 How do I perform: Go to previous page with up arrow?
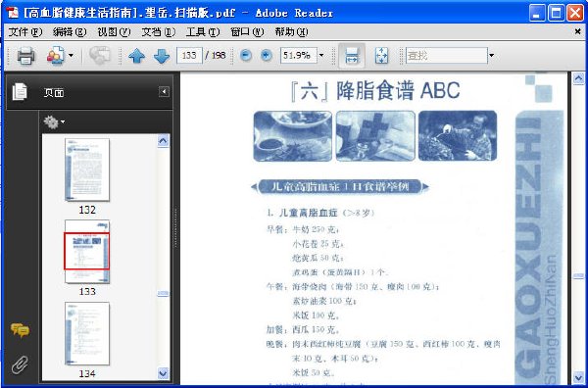pyautogui.click(x=136, y=56)
